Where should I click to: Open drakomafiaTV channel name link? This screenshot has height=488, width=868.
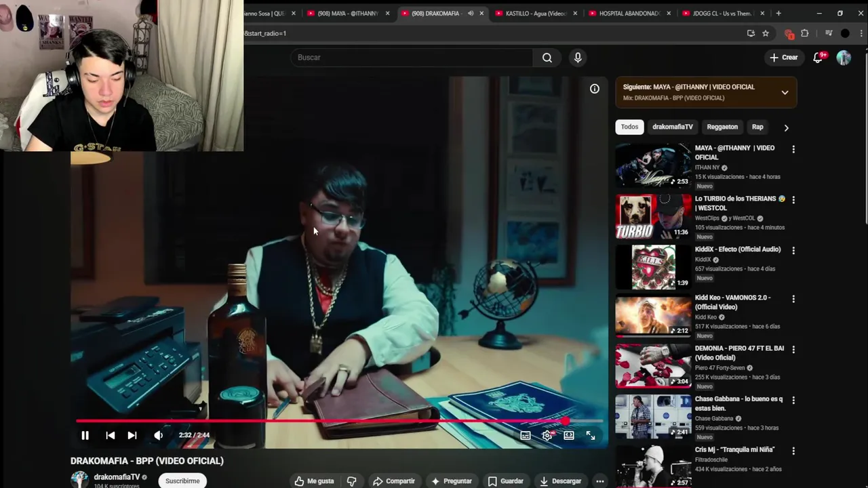(117, 477)
